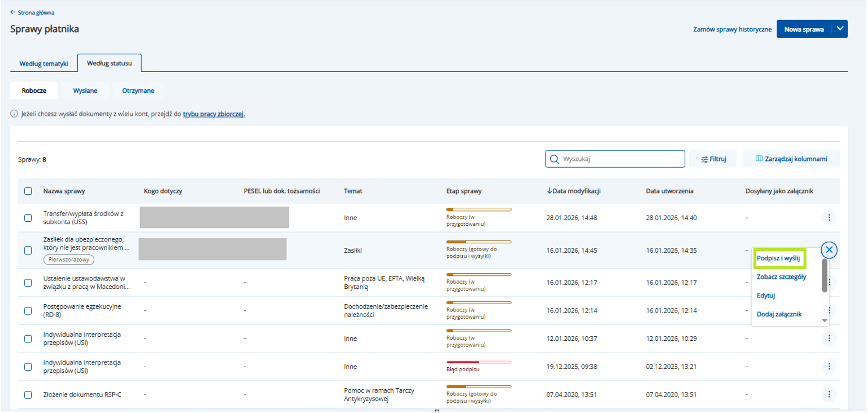Open three-dot menu for Błąd podpisu row
The width and height of the screenshot is (868, 413).
point(829,367)
